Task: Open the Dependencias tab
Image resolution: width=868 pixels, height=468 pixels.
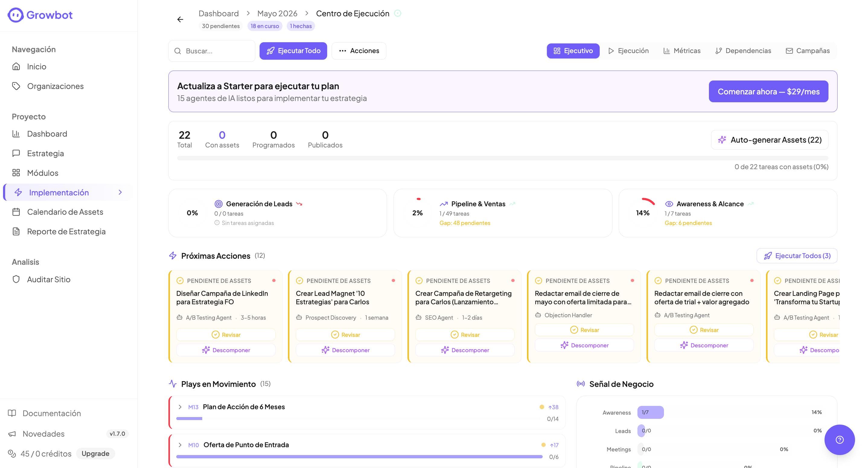Action: [x=743, y=51]
